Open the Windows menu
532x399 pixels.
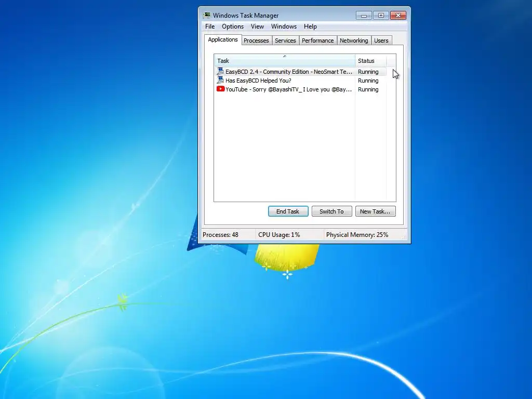point(284,26)
